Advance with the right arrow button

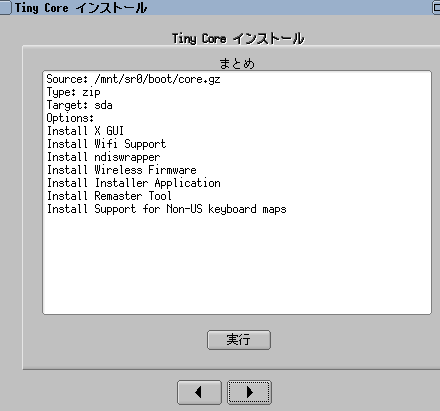[x=249, y=392]
